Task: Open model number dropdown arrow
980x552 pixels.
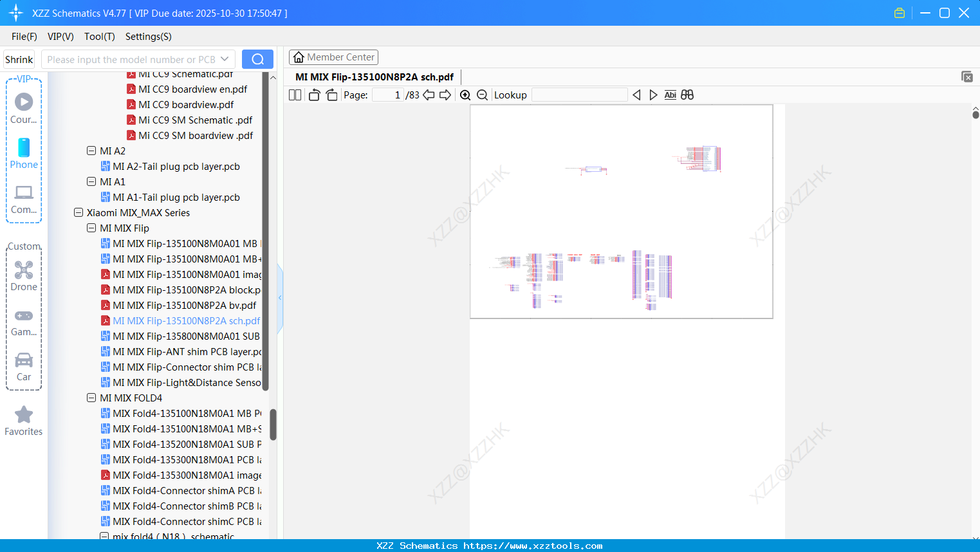Action: click(225, 59)
